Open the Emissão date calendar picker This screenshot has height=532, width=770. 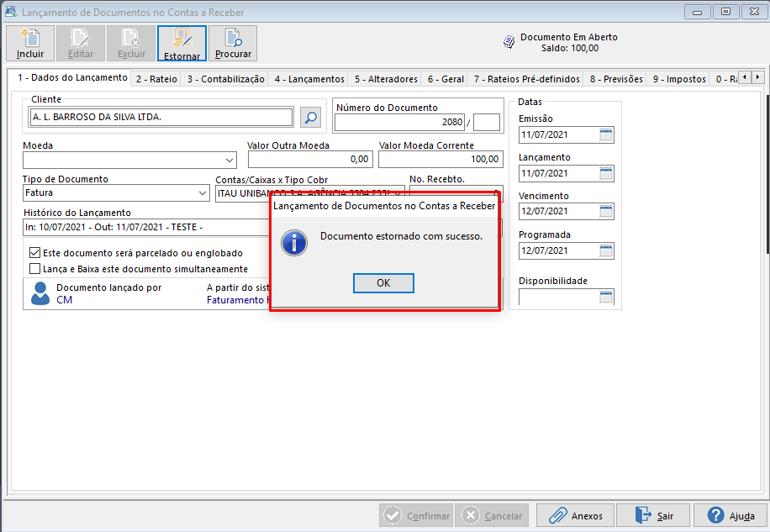tap(606, 135)
